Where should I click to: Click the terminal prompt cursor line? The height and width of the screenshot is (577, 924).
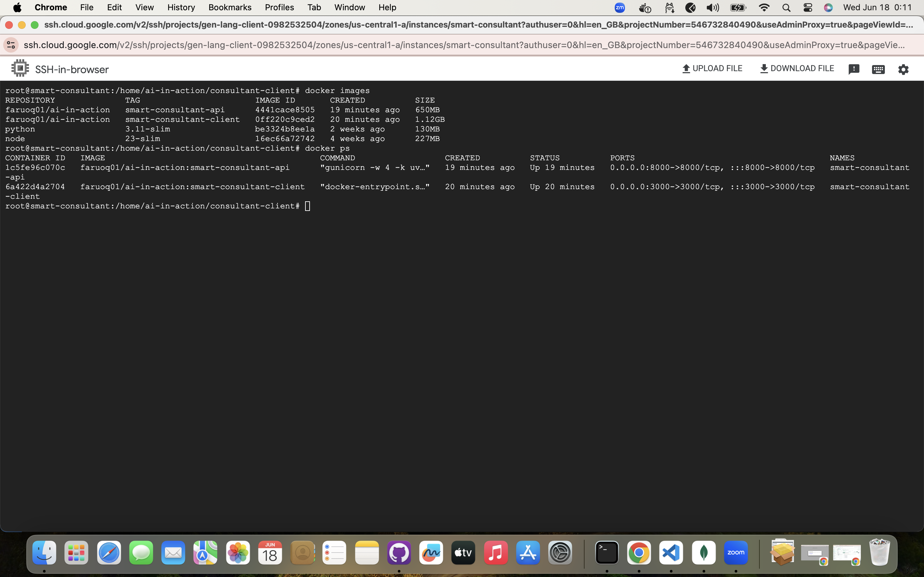click(x=307, y=206)
